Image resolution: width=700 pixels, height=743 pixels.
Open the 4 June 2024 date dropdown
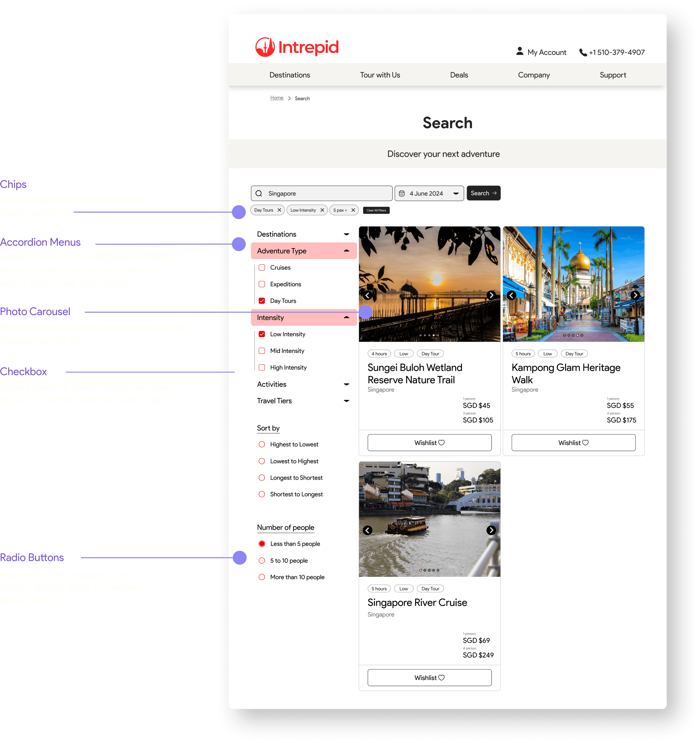455,193
